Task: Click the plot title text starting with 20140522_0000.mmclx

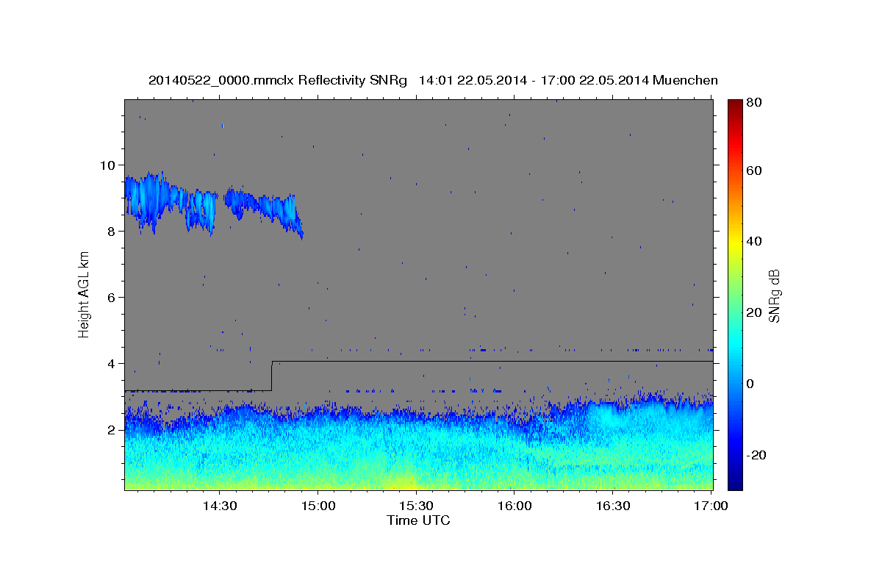Action: [433, 80]
